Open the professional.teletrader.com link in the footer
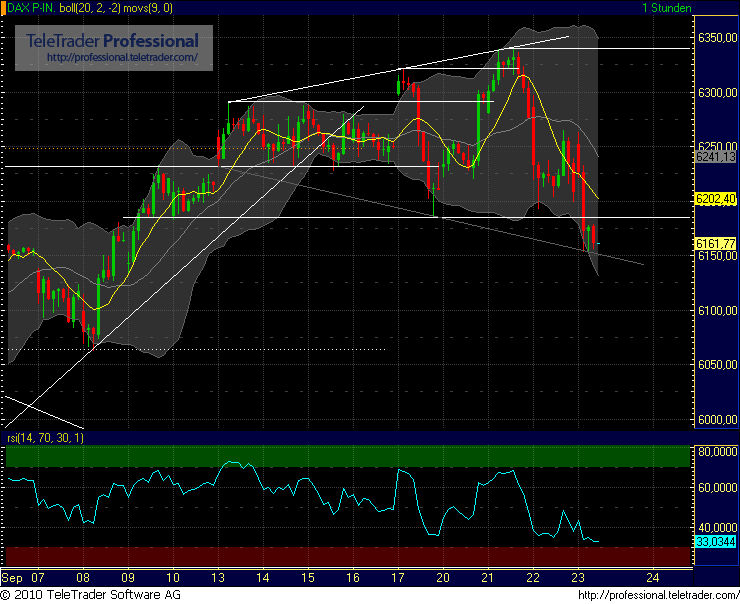 click(658, 596)
